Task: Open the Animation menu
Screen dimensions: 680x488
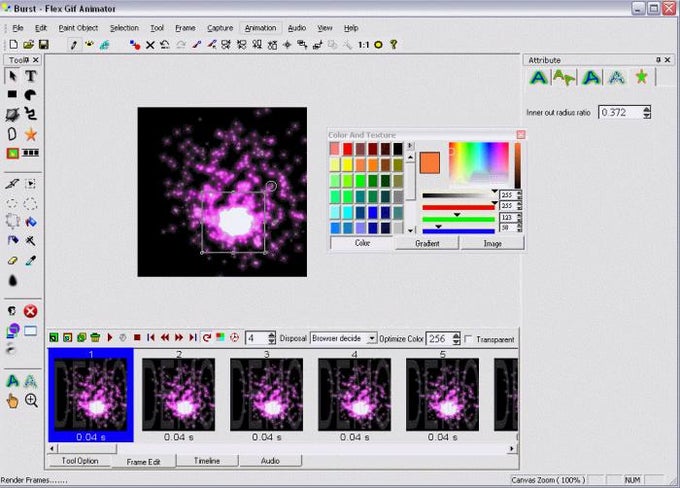Action: [x=260, y=28]
